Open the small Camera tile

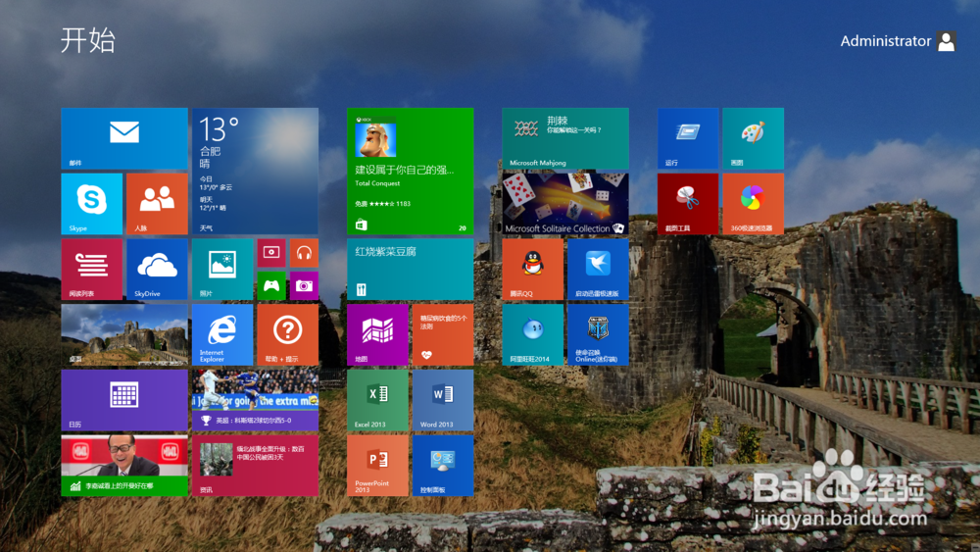coord(304,285)
